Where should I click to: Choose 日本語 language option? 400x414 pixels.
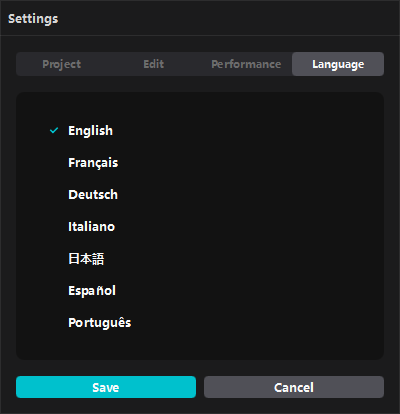pyautogui.click(x=86, y=259)
